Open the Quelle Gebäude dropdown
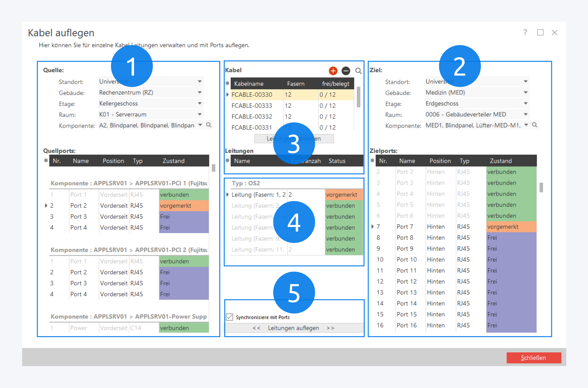588x388 pixels. point(200,93)
